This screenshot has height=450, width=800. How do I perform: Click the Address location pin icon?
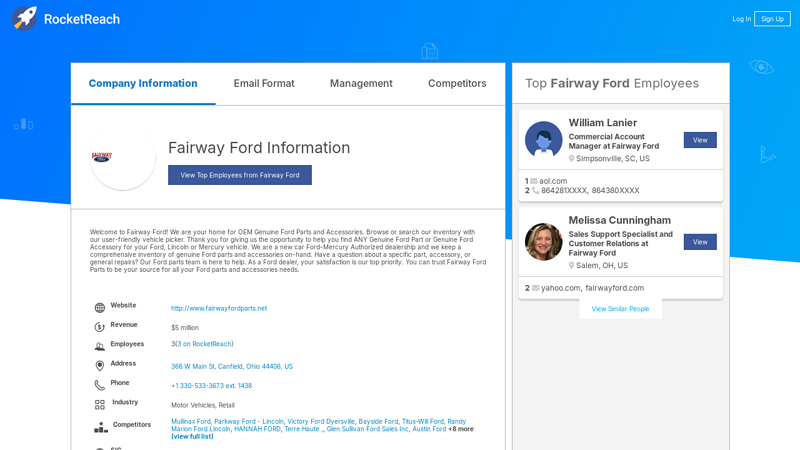click(x=99, y=366)
